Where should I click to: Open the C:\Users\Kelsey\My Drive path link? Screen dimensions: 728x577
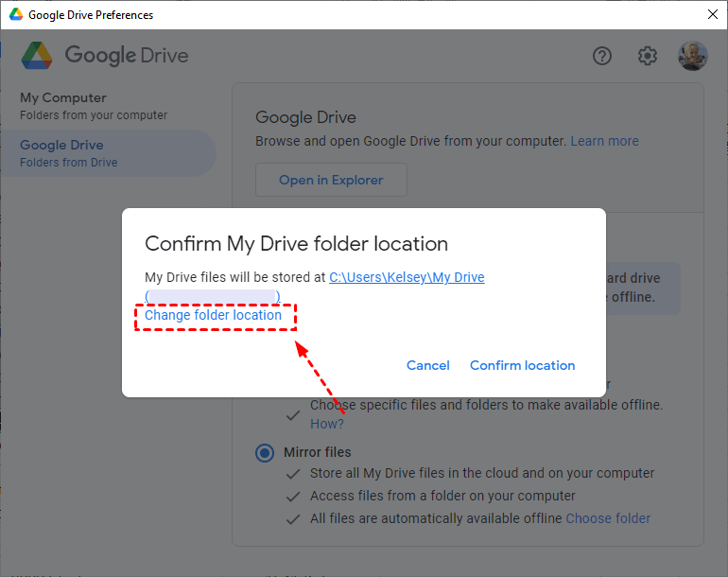[407, 277]
